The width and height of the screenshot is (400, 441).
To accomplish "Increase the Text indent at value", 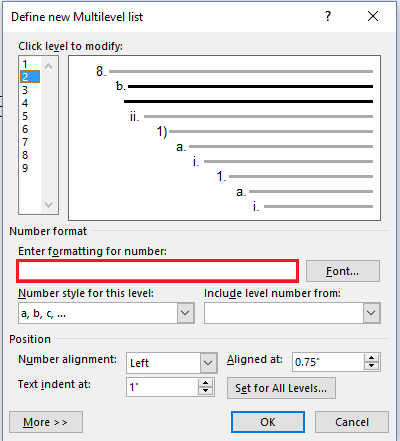I will 205,383.
